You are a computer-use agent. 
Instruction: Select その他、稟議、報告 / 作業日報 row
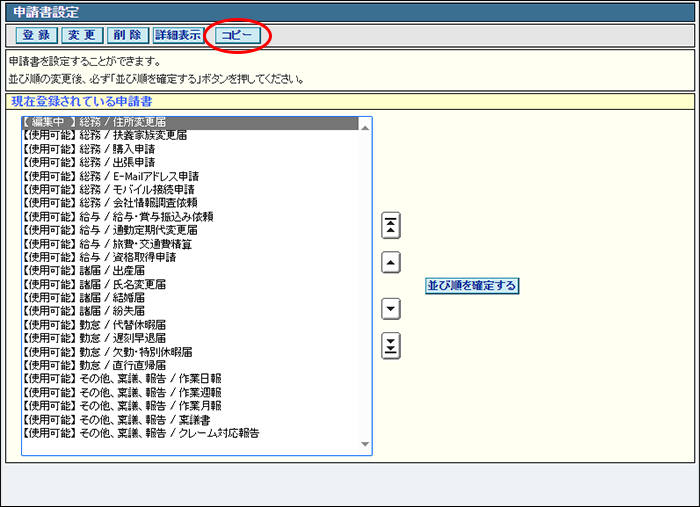tap(190, 379)
